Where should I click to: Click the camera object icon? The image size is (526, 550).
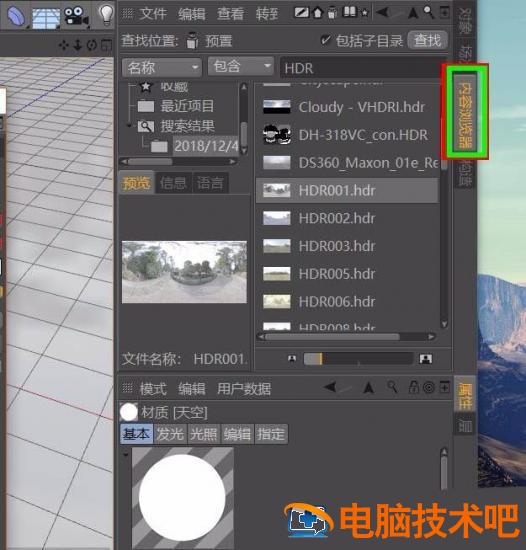click(x=76, y=17)
